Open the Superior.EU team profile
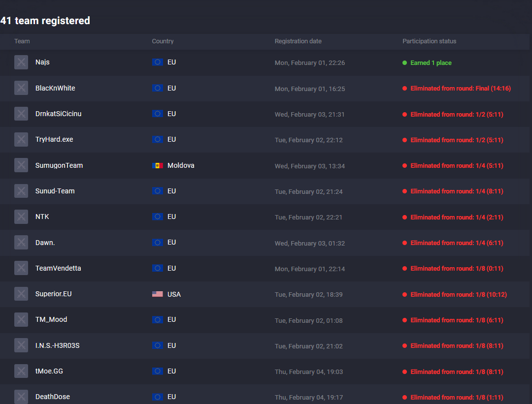532x404 pixels. coord(54,294)
